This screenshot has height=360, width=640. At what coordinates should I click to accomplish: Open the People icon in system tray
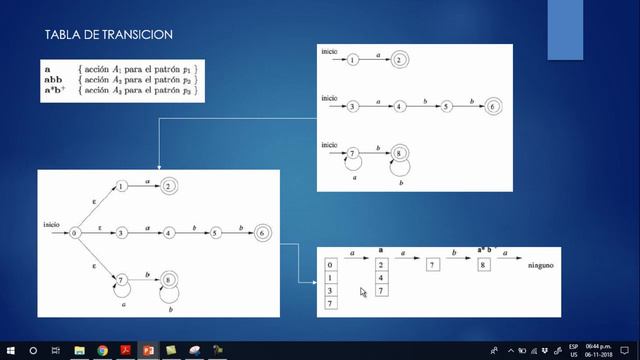494,350
